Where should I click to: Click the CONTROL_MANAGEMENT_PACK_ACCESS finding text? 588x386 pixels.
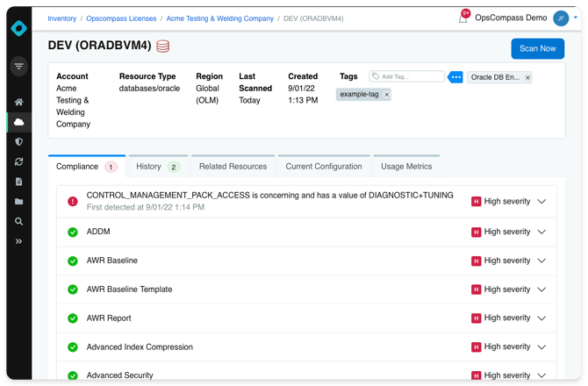(269, 196)
